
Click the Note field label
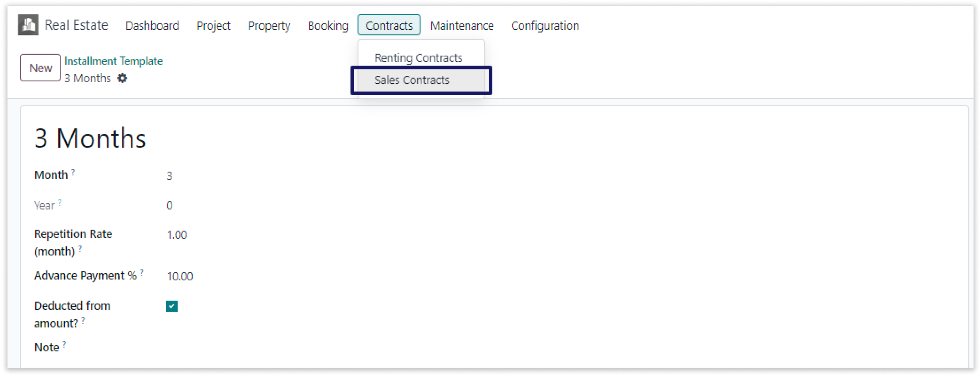click(x=46, y=348)
